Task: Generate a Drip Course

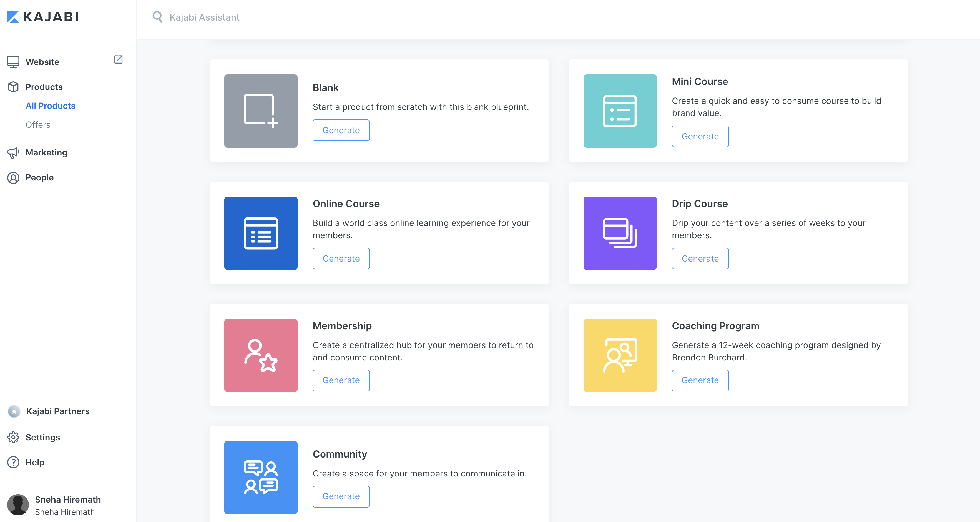Action: (x=700, y=258)
